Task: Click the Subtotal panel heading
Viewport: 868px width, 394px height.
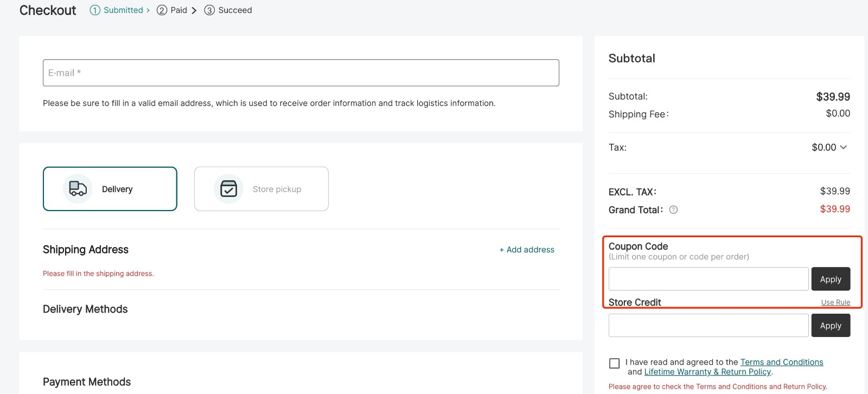Action: (x=631, y=58)
